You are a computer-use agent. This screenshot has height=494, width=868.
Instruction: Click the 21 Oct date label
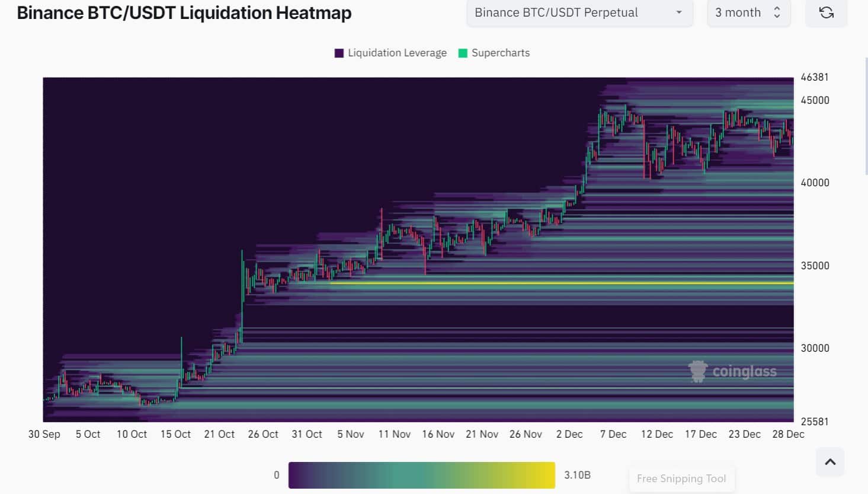pos(219,434)
